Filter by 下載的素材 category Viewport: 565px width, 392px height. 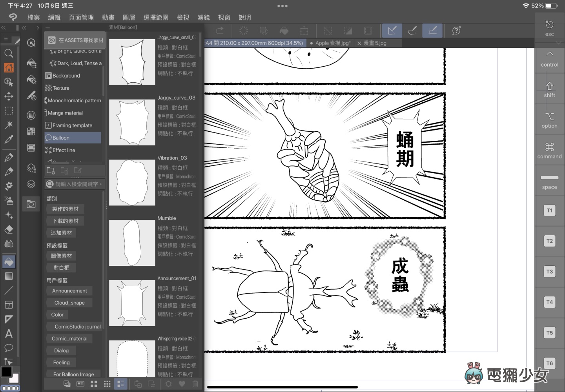click(66, 221)
